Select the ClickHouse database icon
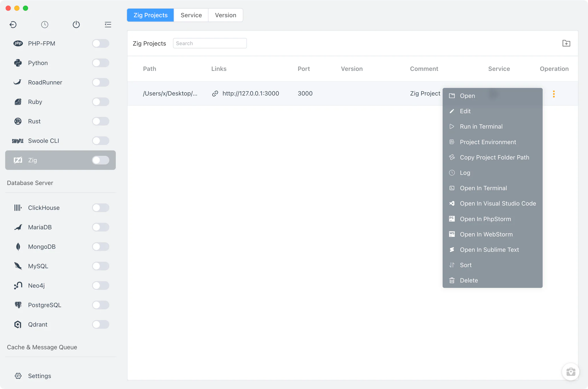This screenshot has width=588, height=389. click(18, 208)
